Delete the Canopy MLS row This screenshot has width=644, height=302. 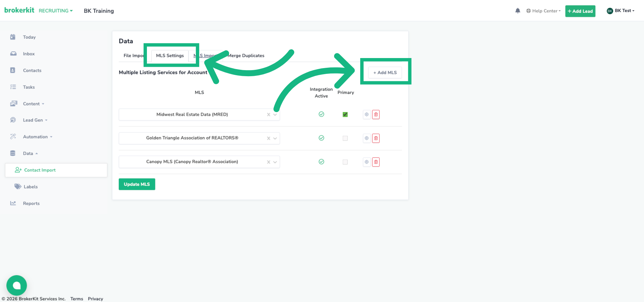pos(376,162)
